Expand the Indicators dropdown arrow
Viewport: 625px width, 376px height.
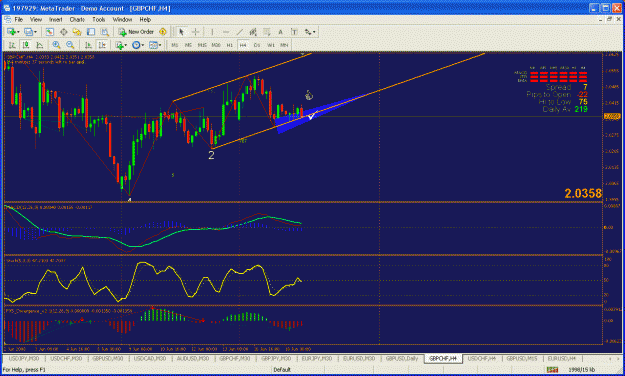[x=126, y=45]
